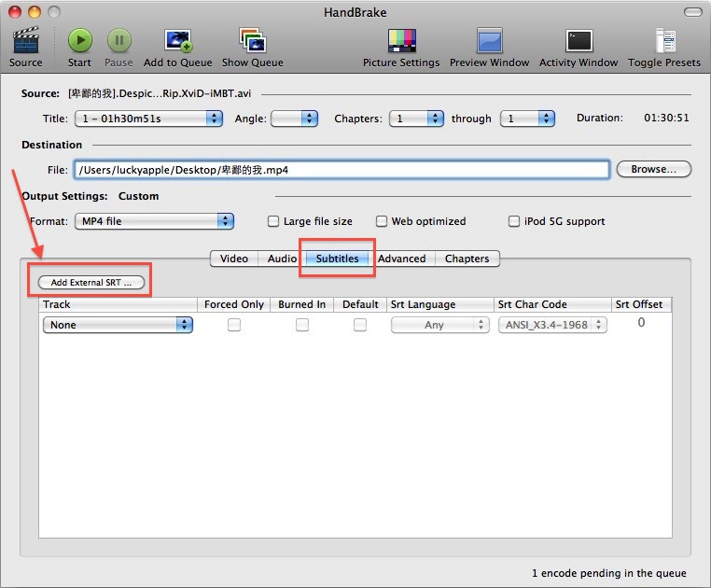Viewport: 711px width, 588px height.
Task: Click the Toggle Presets drawer icon
Action: (665, 40)
